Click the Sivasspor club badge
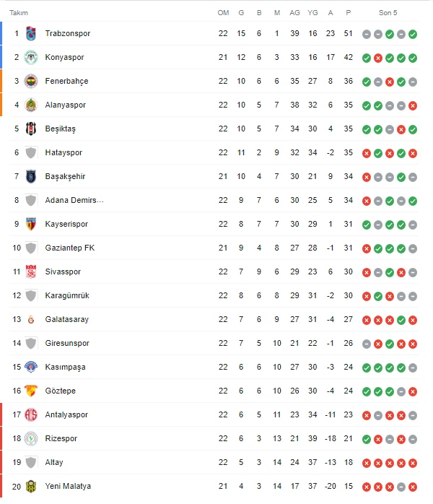The width and height of the screenshot is (433, 504). pos(30,272)
